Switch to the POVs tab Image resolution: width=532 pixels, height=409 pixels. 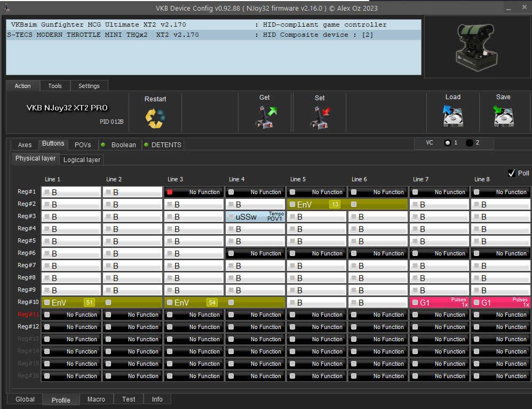click(x=83, y=145)
